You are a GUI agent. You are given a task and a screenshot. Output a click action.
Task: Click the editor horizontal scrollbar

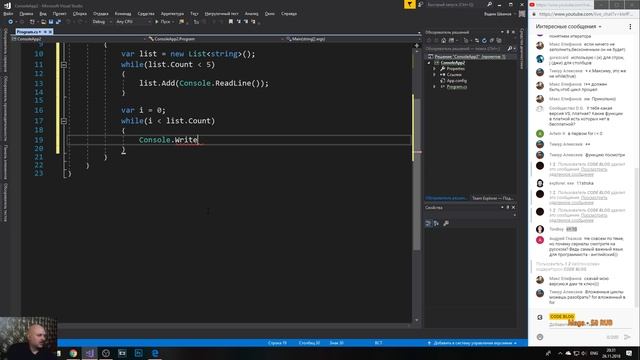coord(235,326)
